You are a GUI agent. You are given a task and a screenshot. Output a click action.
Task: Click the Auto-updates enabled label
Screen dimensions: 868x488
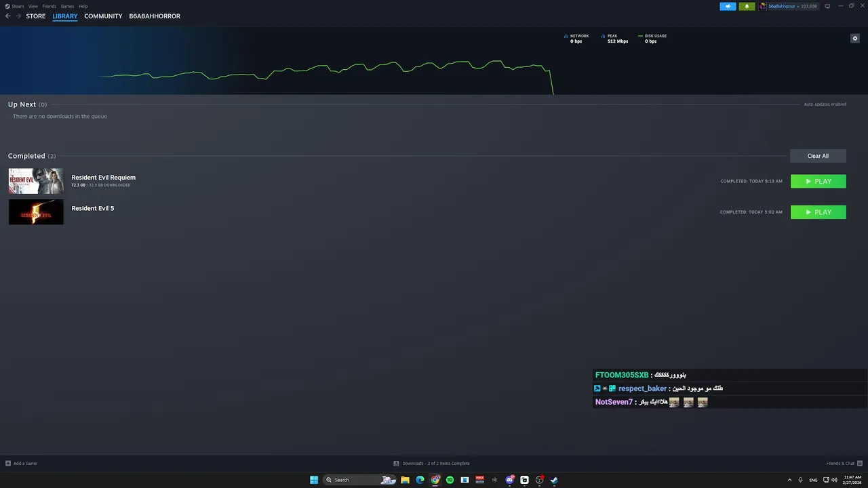825,104
